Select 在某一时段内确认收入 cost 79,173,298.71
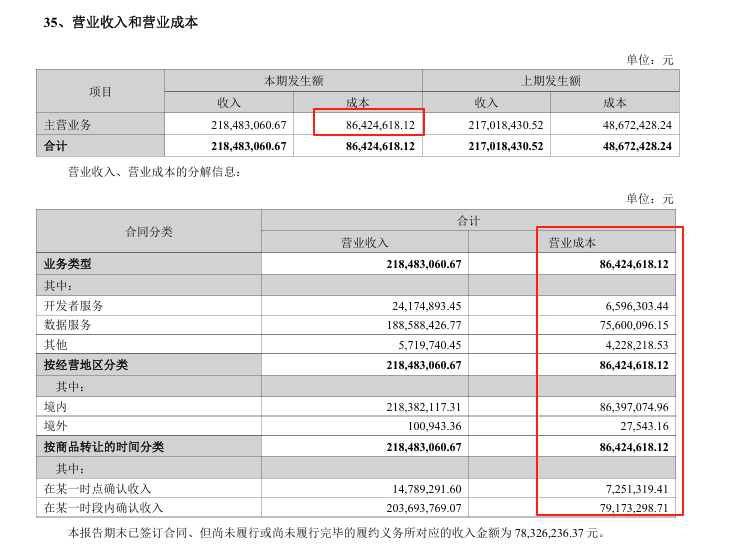The image size is (733, 549). 621,508
